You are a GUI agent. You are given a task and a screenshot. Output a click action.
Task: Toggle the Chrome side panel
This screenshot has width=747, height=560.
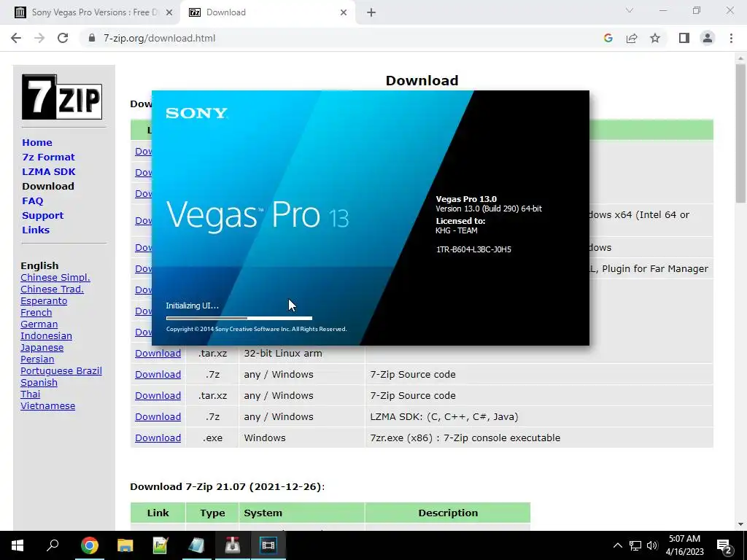click(684, 38)
